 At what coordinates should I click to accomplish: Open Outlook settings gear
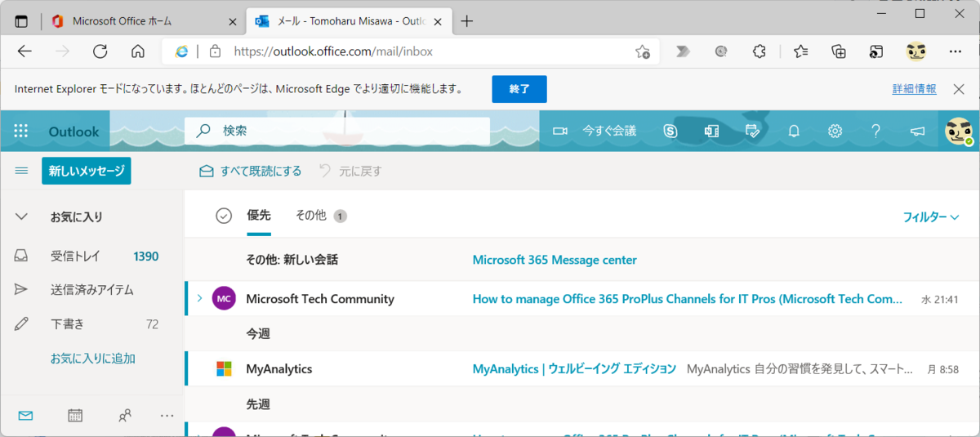pos(835,131)
